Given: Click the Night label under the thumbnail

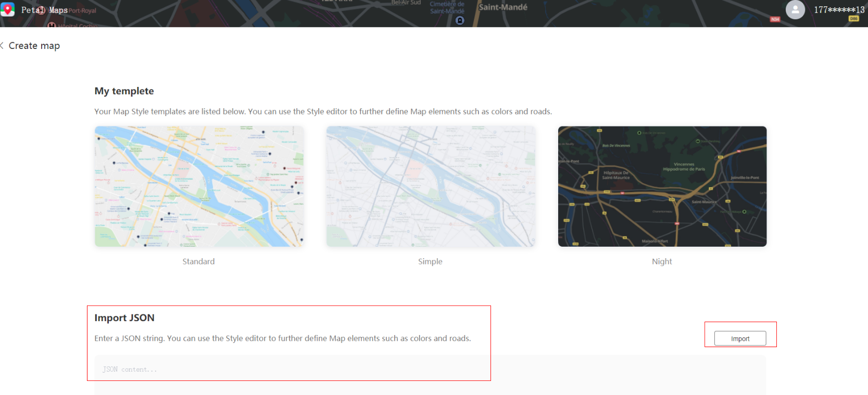Looking at the screenshot, I should tap(662, 261).
